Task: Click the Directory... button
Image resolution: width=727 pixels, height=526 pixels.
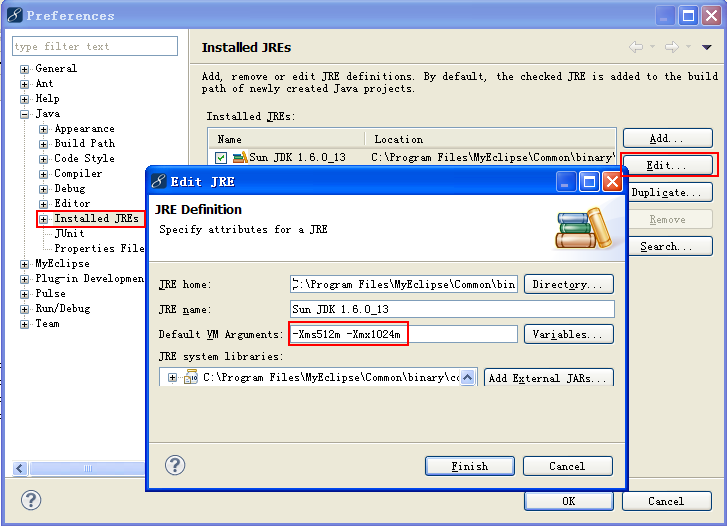Action: pyautogui.click(x=568, y=284)
